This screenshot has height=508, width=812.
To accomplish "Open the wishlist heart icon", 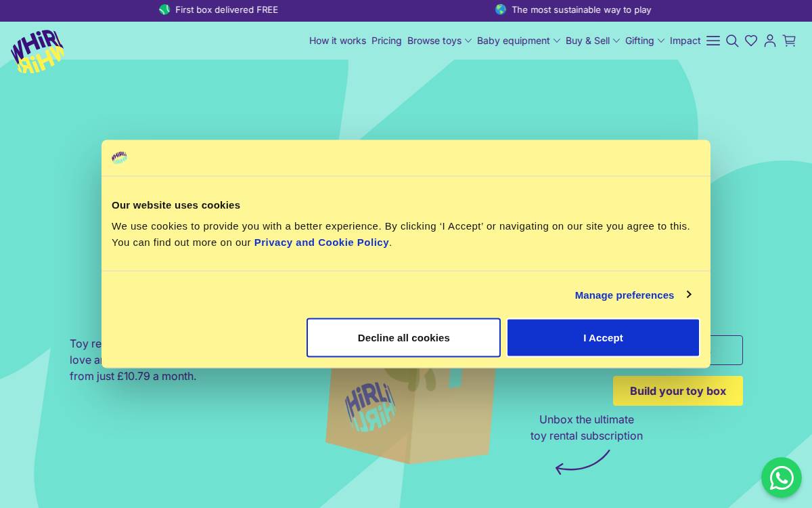I will click(751, 41).
